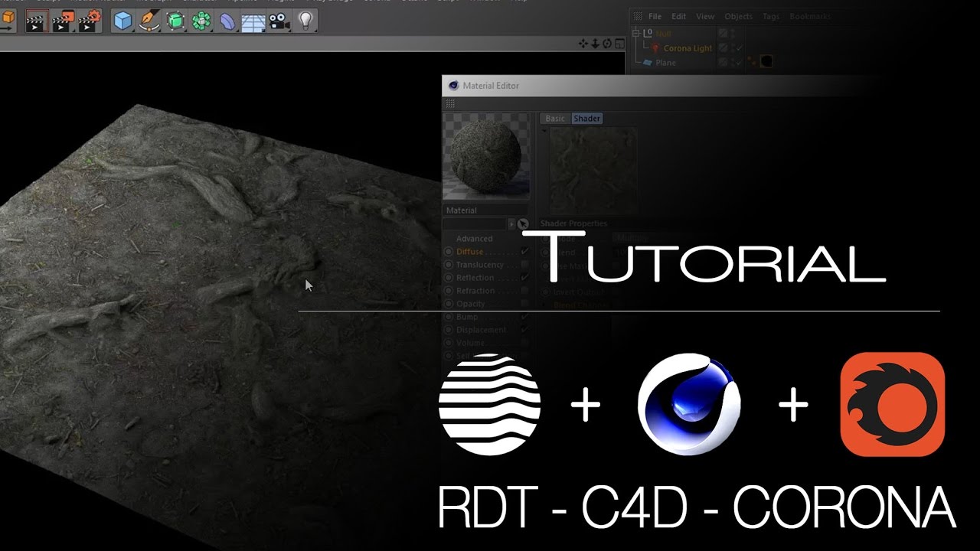Toggle the Displacement channel checkmark
The height and width of the screenshot is (551, 980).
[524, 330]
